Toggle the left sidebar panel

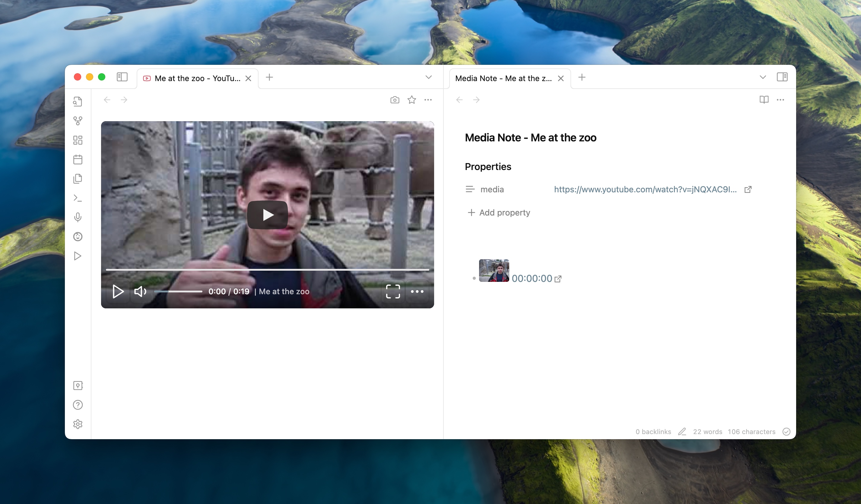pyautogui.click(x=122, y=77)
